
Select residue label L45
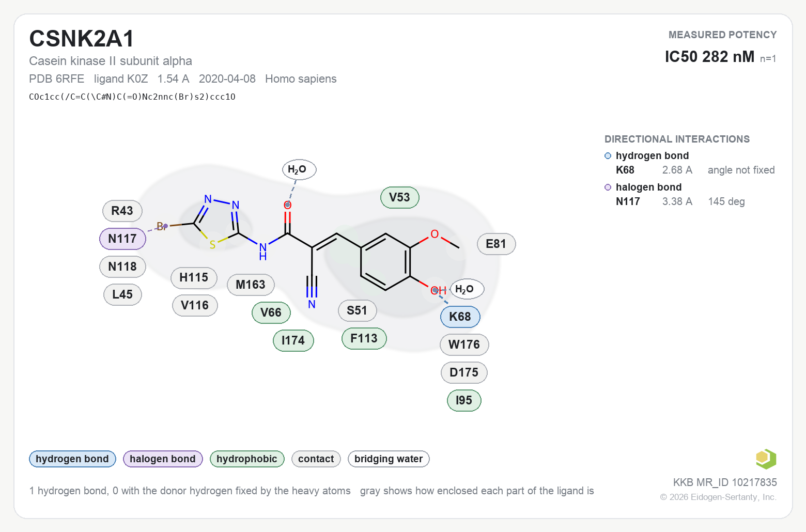tap(122, 294)
